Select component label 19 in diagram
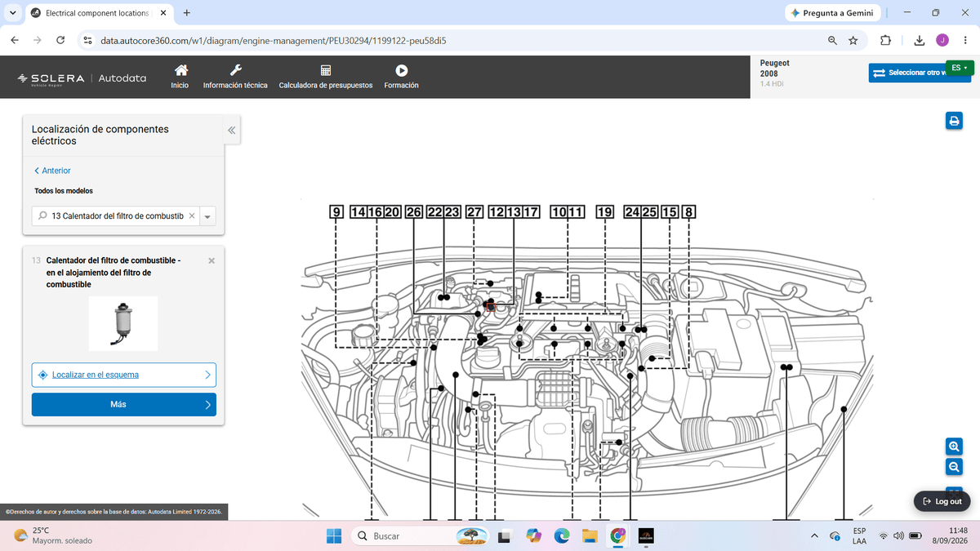 (x=604, y=212)
